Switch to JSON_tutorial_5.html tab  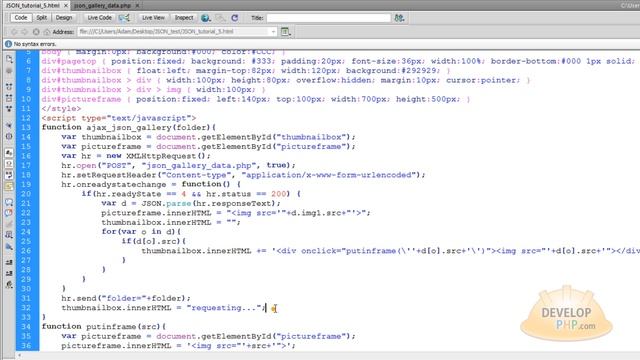pyautogui.click(x=33, y=5)
